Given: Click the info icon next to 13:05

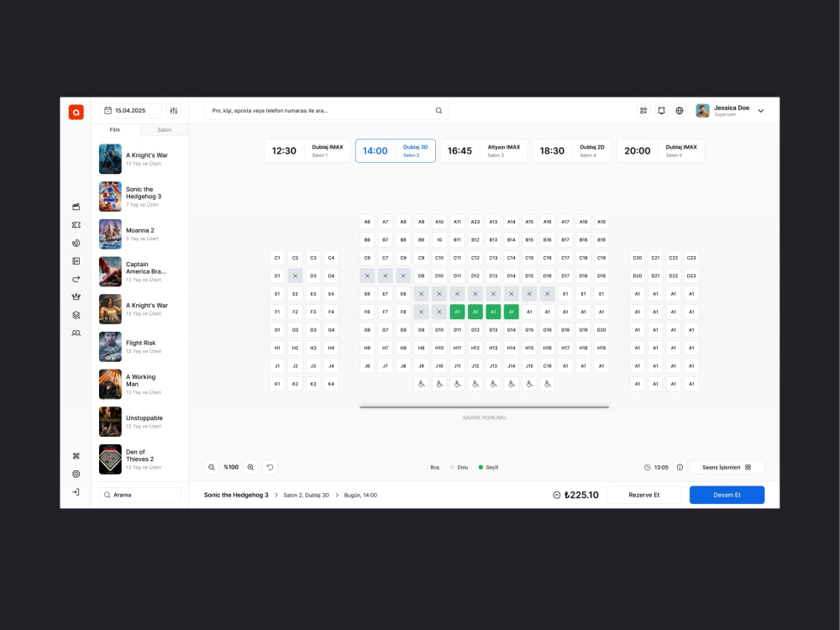Looking at the screenshot, I should [680, 467].
